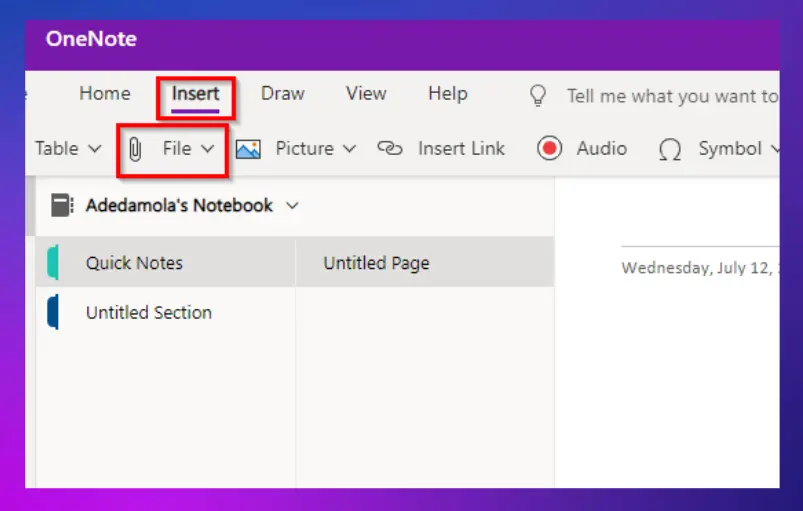Expand the Adedamola's Notebook dropdown chevron
The height and width of the screenshot is (511, 803).
pyautogui.click(x=292, y=206)
